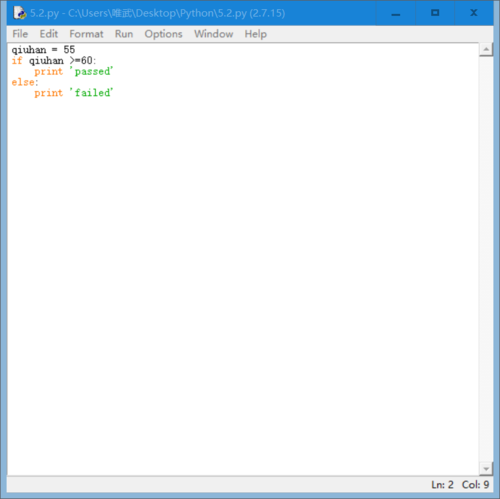Click the 'Ln: 2' status bar indicator
The width and height of the screenshot is (500, 499).
click(442, 484)
